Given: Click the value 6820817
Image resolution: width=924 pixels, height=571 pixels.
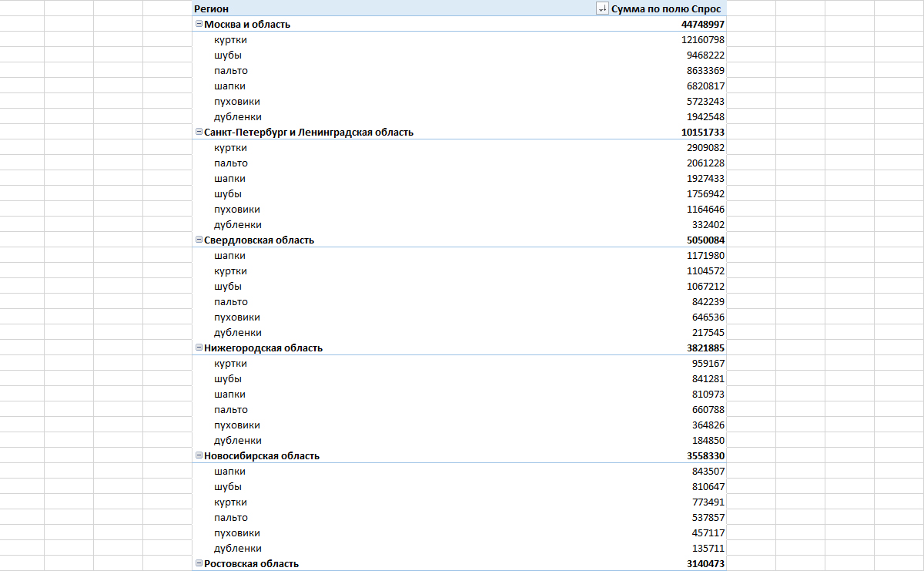Looking at the screenshot, I should click(x=706, y=86).
